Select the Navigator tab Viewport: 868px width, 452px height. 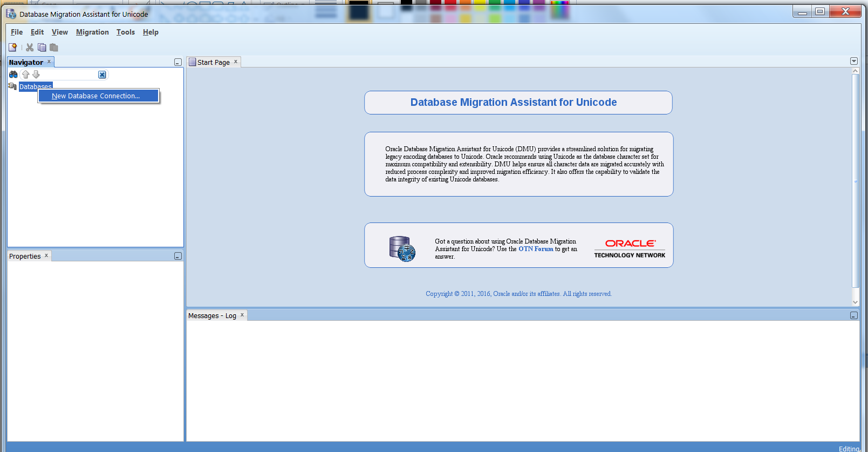[26, 62]
